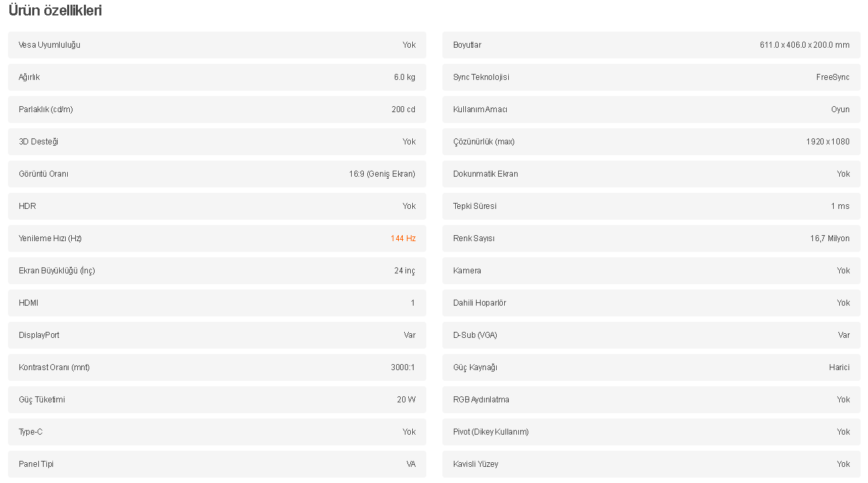Screen dimensions: 868x483
Task: Select the Güç Kaynağı Harici row
Action: [651, 367]
